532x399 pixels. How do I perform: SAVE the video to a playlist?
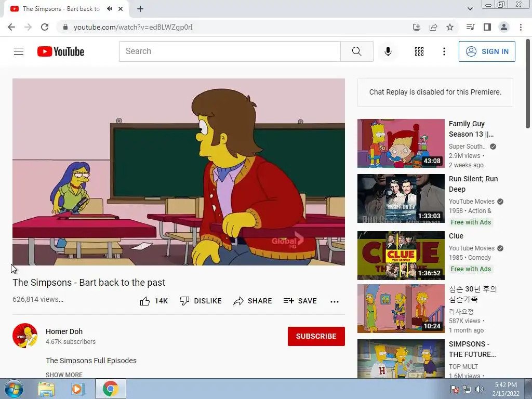[x=300, y=301]
